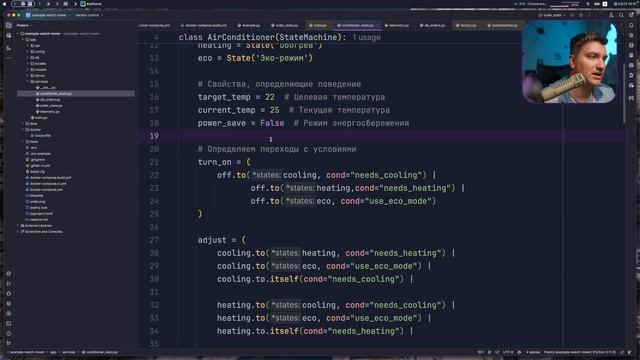Image resolution: width=640 pixels, height=360 pixels.
Task: Open the Project view header dropdown
Action: click(24, 25)
